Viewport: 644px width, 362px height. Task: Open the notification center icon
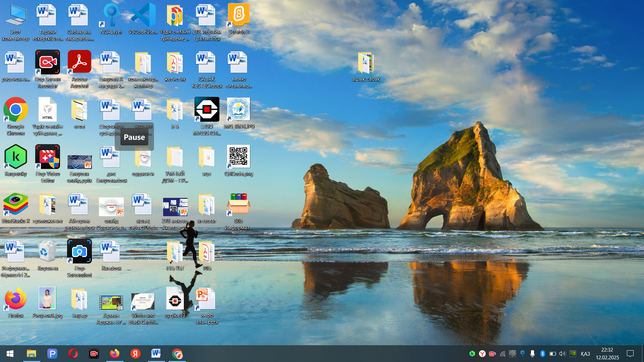[630, 354]
